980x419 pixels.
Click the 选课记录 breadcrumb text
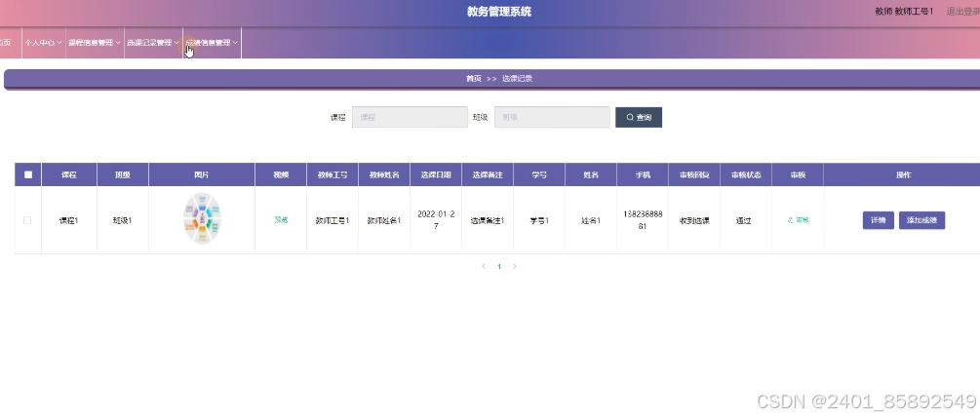coord(517,79)
